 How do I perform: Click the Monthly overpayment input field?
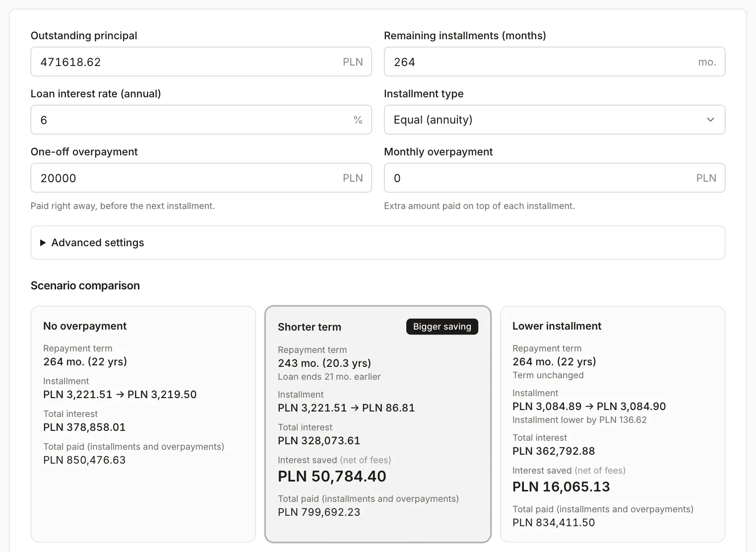[x=554, y=178]
